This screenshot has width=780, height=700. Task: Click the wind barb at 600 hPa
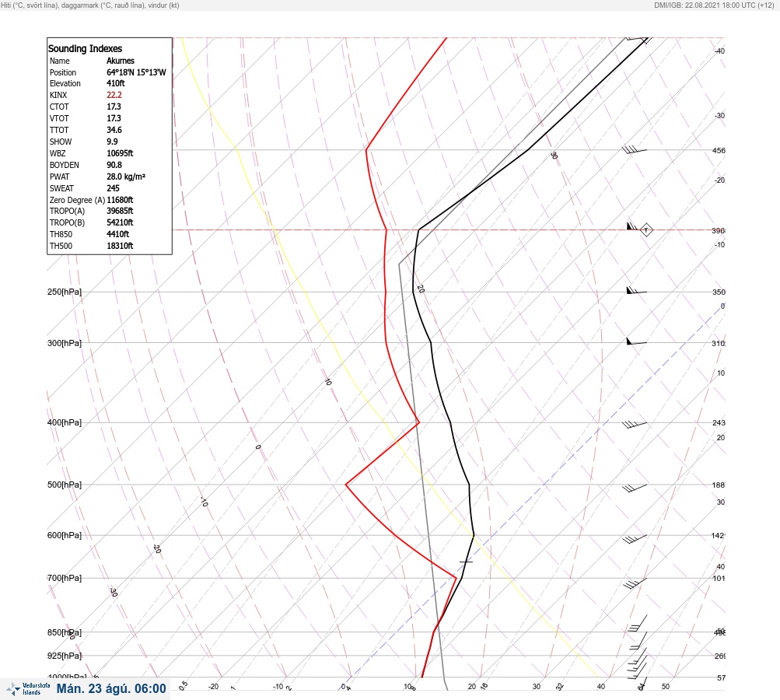click(x=635, y=539)
